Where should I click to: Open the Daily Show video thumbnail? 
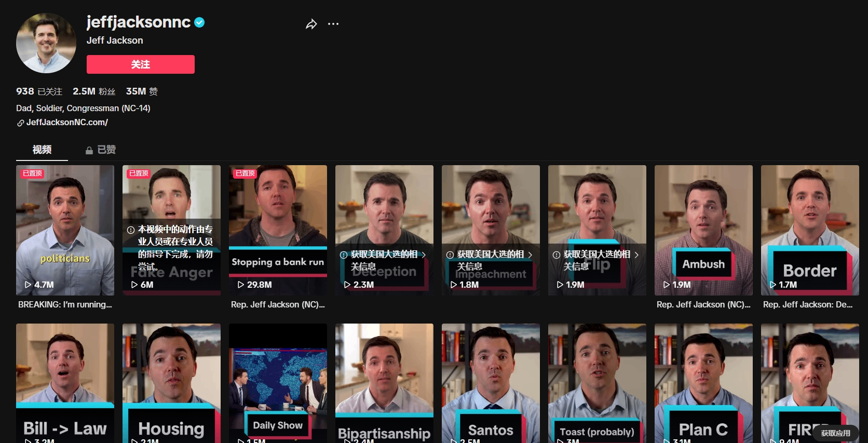[x=278, y=383]
